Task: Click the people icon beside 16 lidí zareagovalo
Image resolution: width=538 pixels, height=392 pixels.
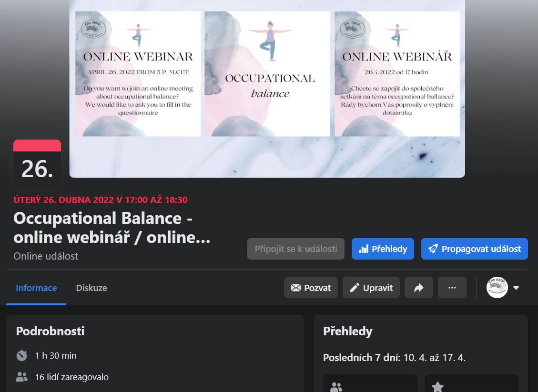Action: pos(21,377)
